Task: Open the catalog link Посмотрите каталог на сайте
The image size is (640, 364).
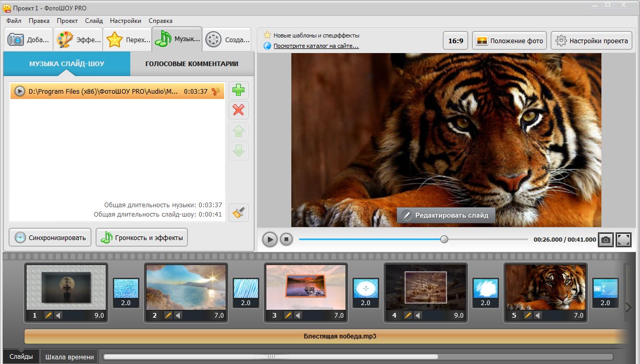Action: [316, 46]
